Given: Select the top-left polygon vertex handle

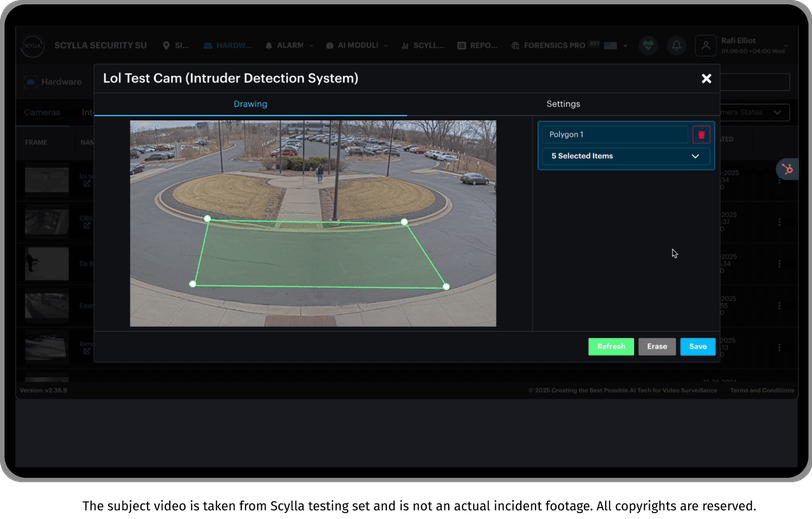Looking at the screenshot, I should pos(207,219).
